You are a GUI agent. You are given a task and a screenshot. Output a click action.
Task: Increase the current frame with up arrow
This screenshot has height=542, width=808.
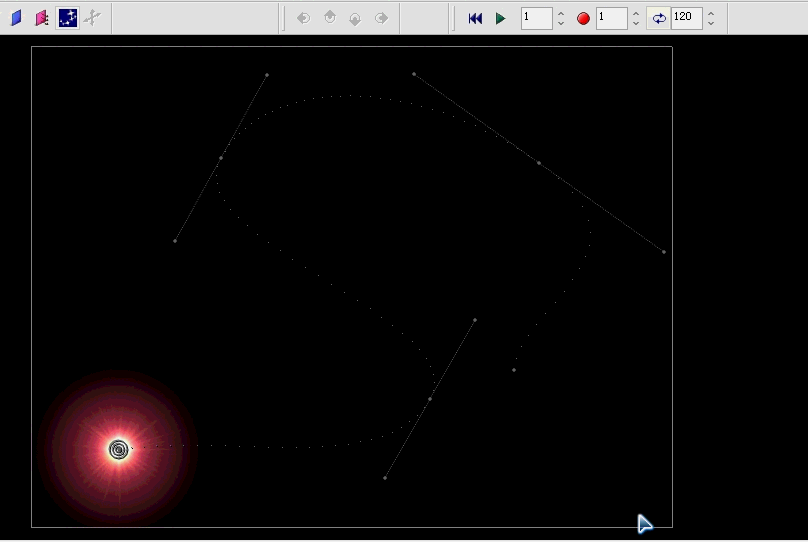(561, 14)
